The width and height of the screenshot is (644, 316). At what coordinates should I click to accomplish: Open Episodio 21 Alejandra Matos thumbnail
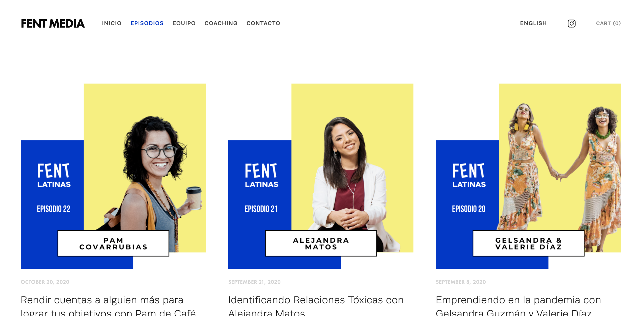click(x=321, y=176)
